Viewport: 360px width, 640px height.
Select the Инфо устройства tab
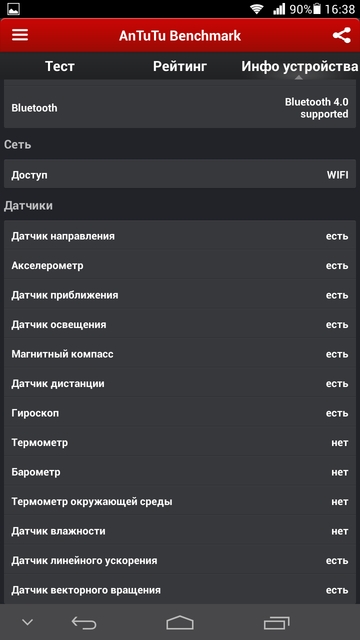click(x=300, y=66)
